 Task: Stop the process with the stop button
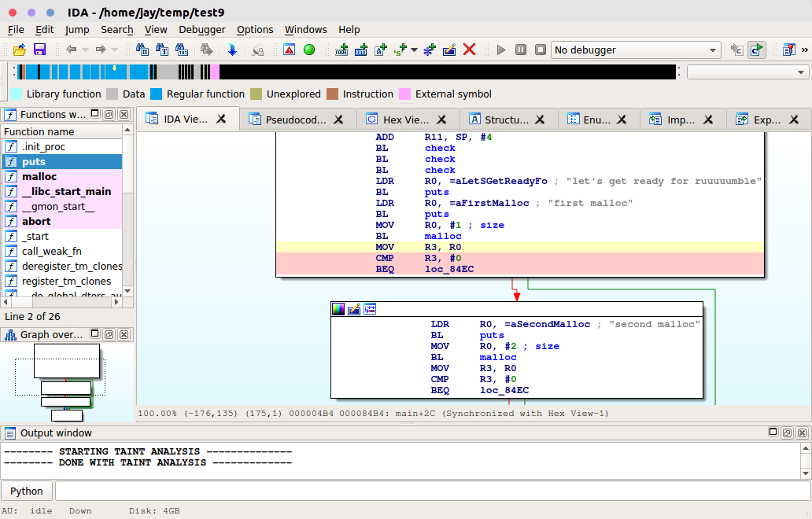tap(540, 50)
